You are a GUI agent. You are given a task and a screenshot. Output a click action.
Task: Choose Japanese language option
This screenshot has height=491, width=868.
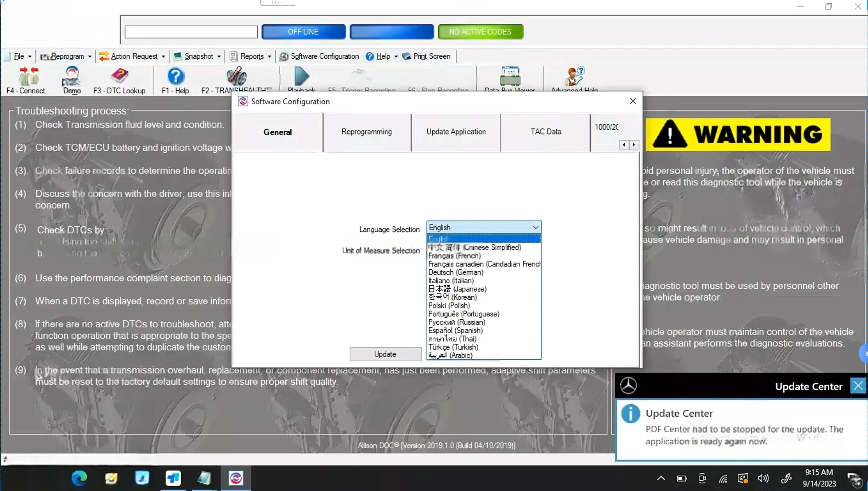(x=484, y=289)
